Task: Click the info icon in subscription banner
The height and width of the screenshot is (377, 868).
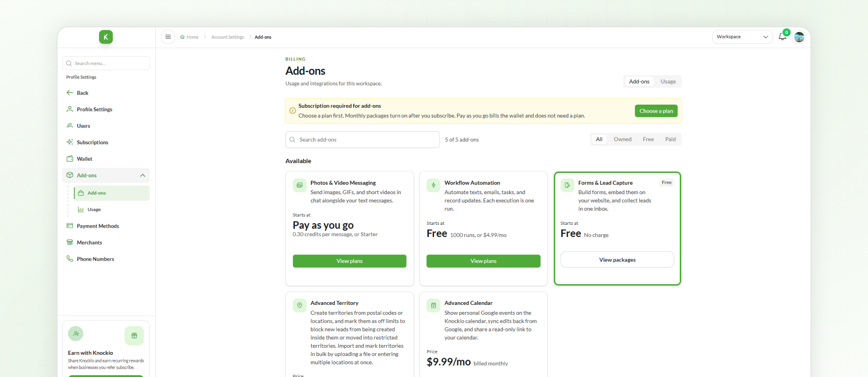Action: pos(292,111)
